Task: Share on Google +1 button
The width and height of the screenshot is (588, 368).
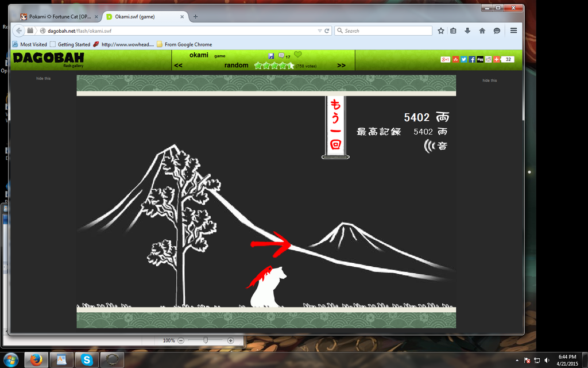Action: (x=445, y=59)
